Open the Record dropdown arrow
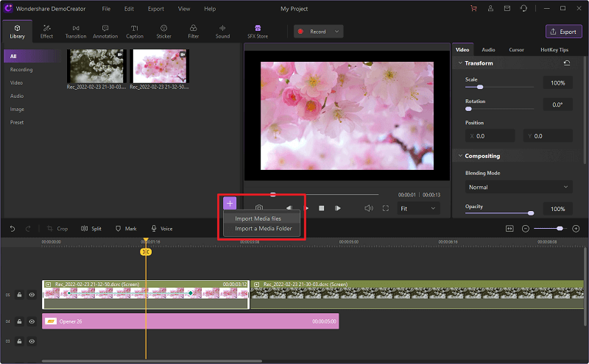This screenshot has height=364, width=589. click(336, 32)
